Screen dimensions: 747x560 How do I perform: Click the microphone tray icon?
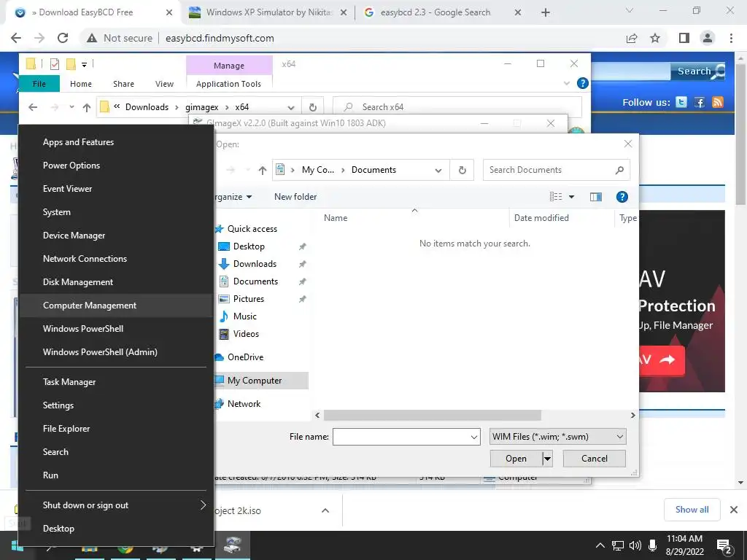653,545
